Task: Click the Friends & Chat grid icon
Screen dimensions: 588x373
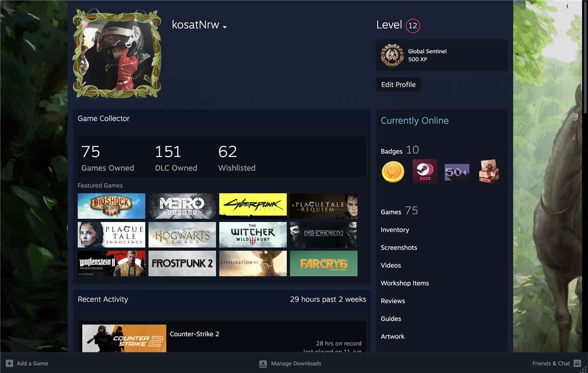Action: (x=577, y=363)
